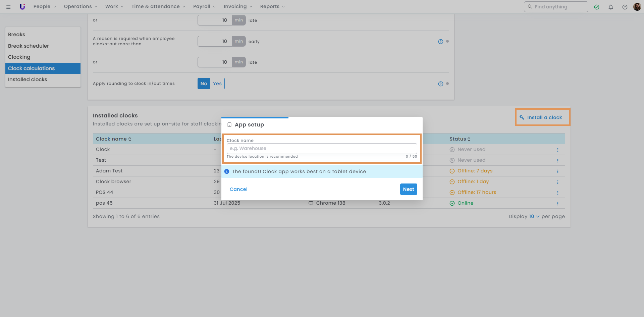Show help for rounding clock times setting
This screenshot has width=644, height=317.
tap(441, 84)
